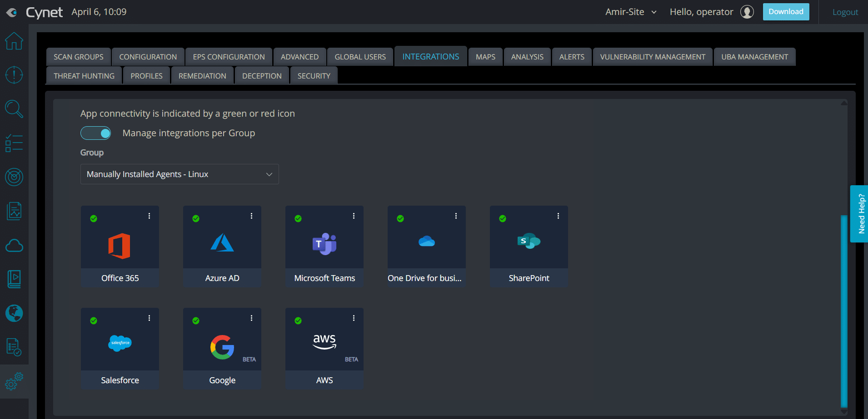The width and height of the screenshot is (868, 419).
Task: Click green status check on SharePoint tile
Action: pos(503,219)
